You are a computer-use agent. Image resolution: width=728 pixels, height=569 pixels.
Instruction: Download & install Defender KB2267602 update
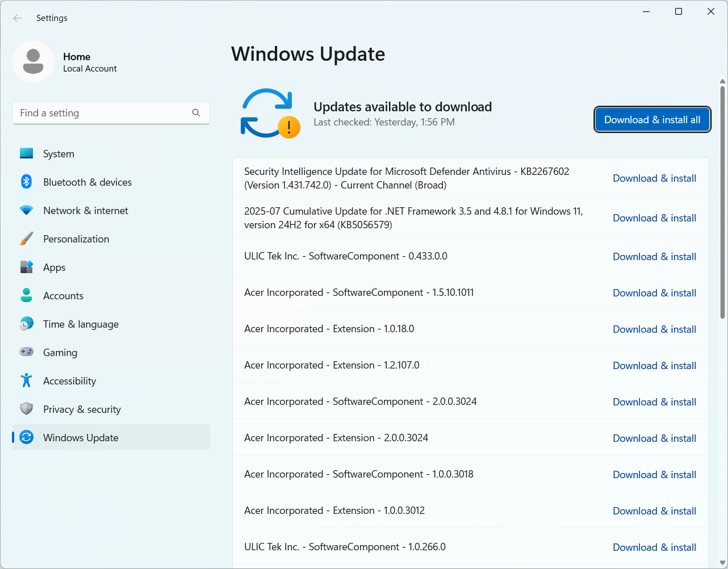tap(654, 178)
